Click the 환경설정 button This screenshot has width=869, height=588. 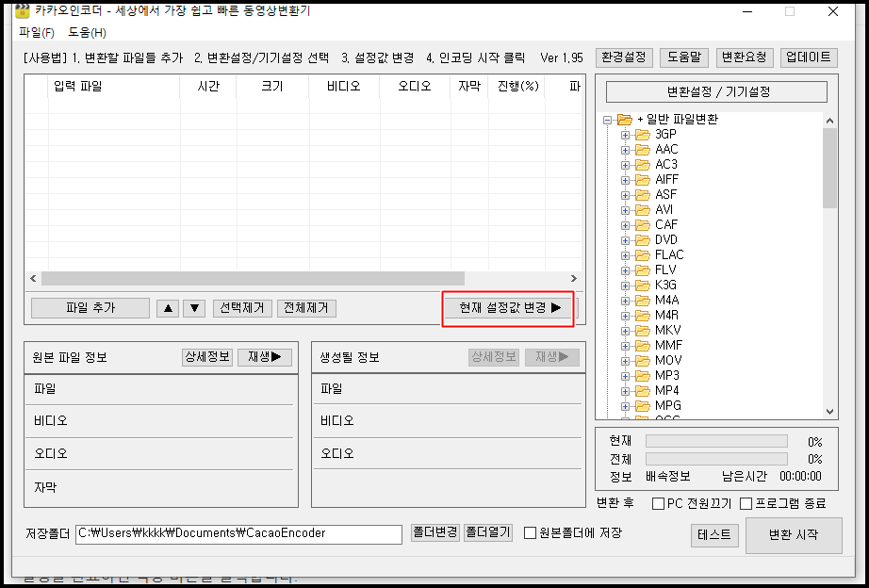pos(624,57)
